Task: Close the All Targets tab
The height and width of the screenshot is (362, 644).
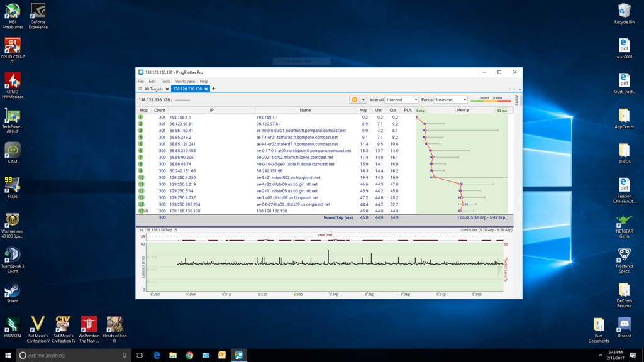Action: 167,89
